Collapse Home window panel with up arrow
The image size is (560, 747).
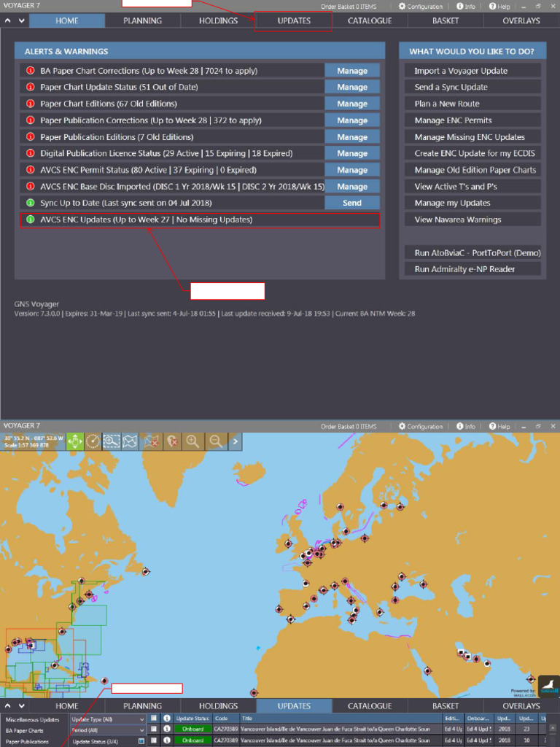pyautogui.click(x=7, y=21)
